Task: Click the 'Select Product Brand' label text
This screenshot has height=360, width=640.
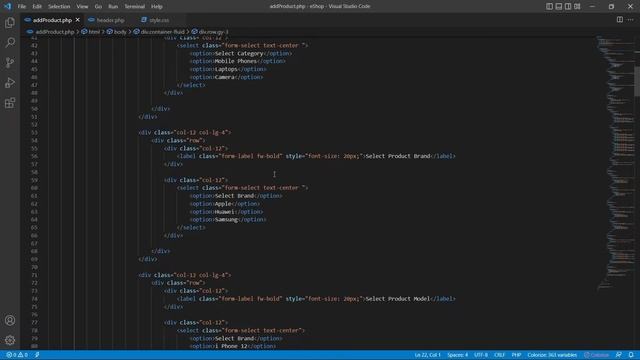Action: tap(398, 156)
